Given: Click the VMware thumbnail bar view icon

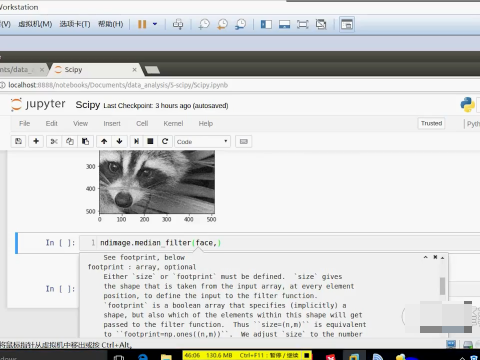Looking at the screenshot, I should click(x=284, y=24).
